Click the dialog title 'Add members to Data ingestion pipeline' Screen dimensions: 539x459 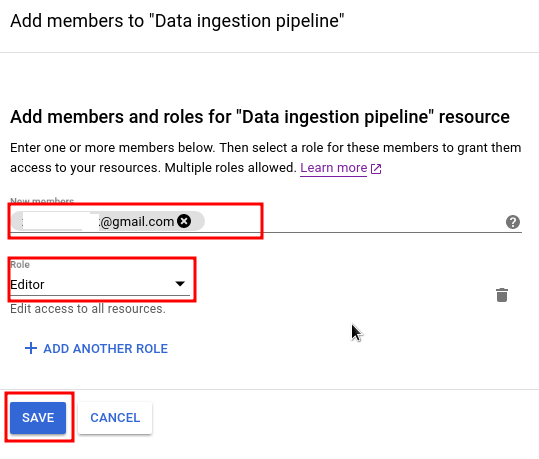(x=177, y=21)
